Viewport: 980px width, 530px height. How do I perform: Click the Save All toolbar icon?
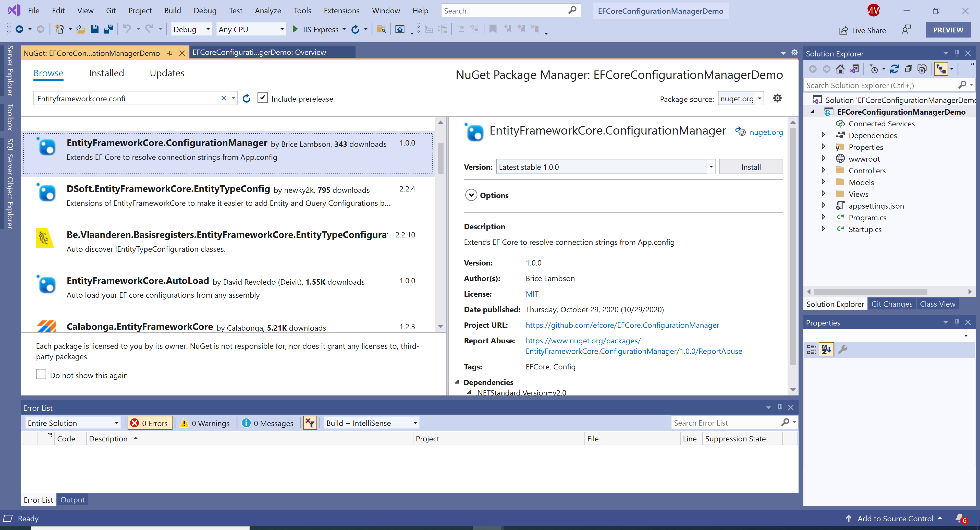point(108,29)
